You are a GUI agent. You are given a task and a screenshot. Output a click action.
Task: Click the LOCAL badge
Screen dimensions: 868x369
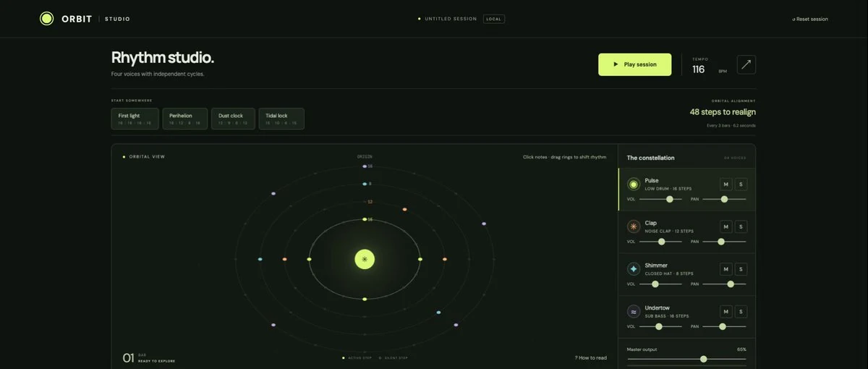(x=494, y=19)
